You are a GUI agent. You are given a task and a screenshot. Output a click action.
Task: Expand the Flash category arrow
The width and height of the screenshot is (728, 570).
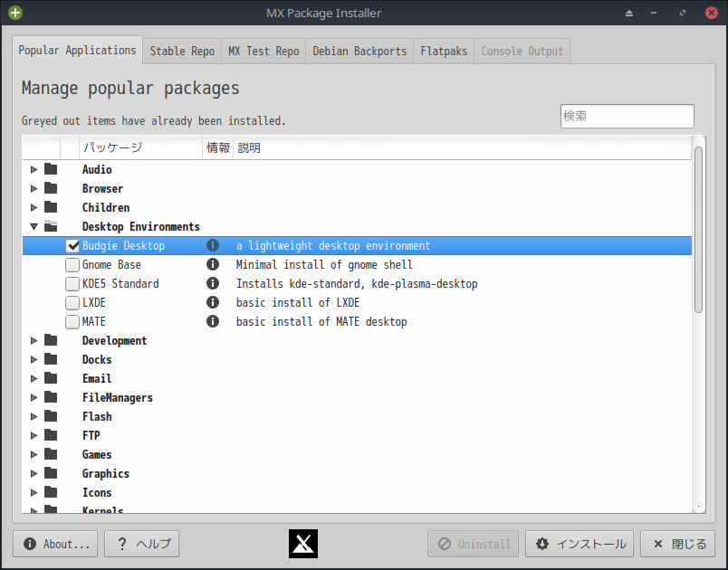click(x=34, y=416)
